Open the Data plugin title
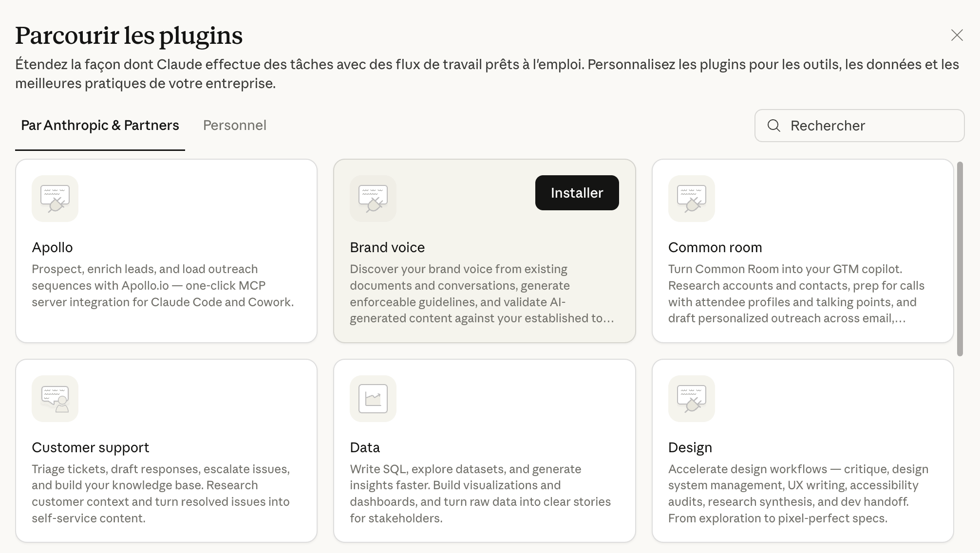The width and height of the screenshot is (980, 553). click(365, 447)
